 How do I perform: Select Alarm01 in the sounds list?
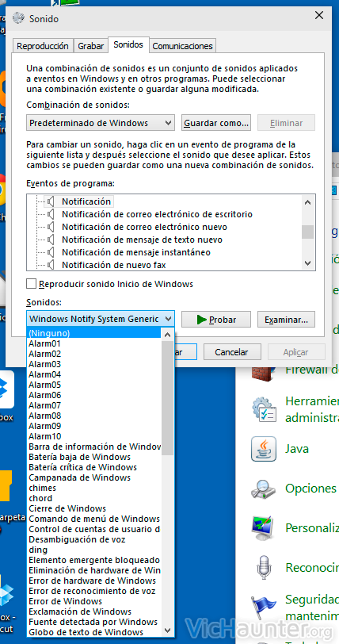pyautogui.click(x=94, y=343)
